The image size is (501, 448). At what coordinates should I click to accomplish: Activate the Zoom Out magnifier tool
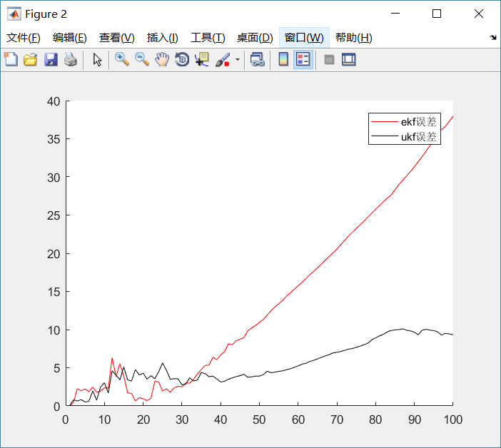(x=142, y=60)
